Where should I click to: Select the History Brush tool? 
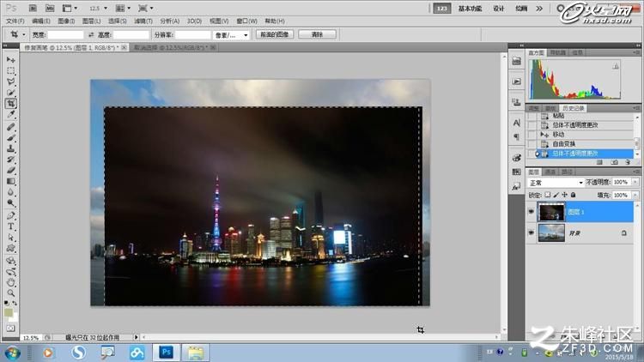[x=10, y=160]
